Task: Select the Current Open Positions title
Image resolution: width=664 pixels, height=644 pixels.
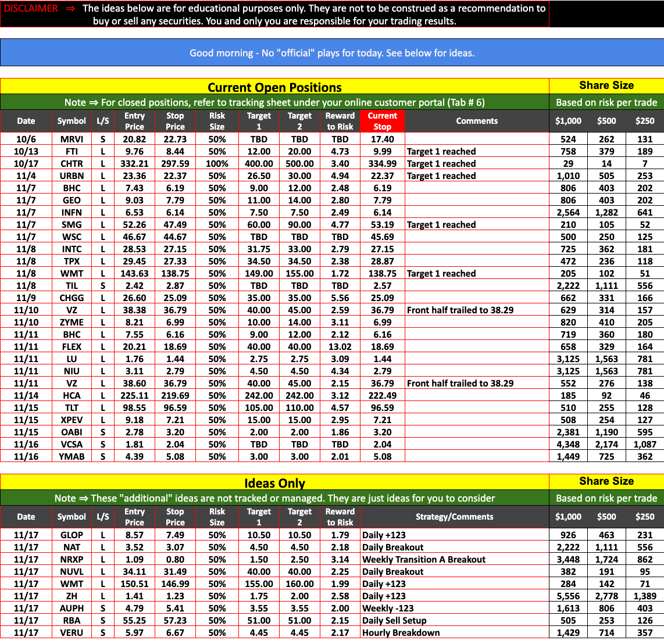Action: click(x=274, y=87)
